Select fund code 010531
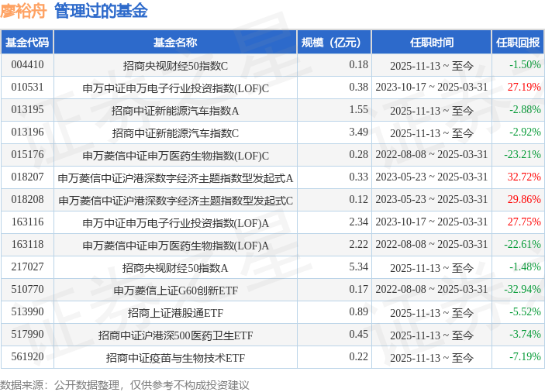Viewport: 545px width, 392px height. (x=27, y=87)
